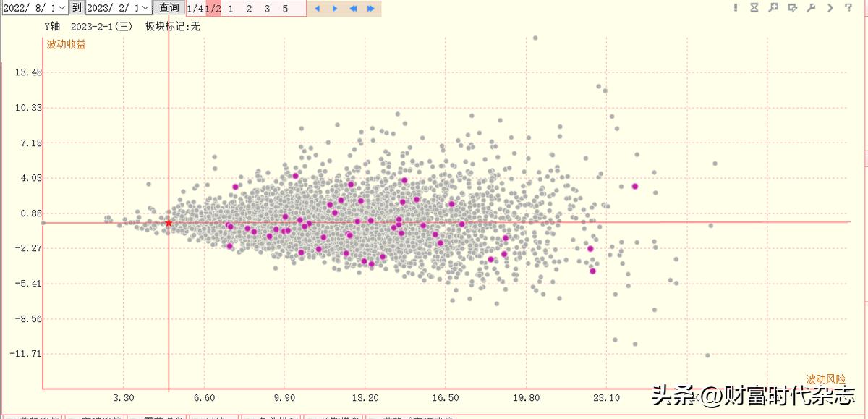The width and height of the screenshot is (868, 419).
Task: Click the 波动风险 X-axis label
Action: (826, 378)
